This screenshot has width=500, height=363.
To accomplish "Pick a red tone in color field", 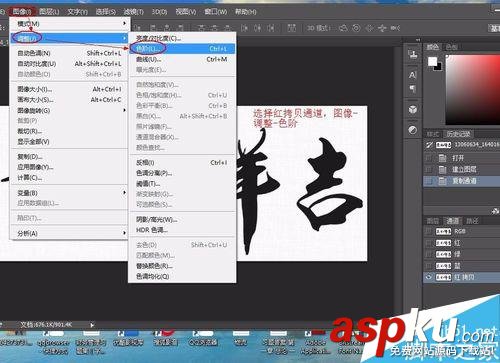I will [473, 89].
